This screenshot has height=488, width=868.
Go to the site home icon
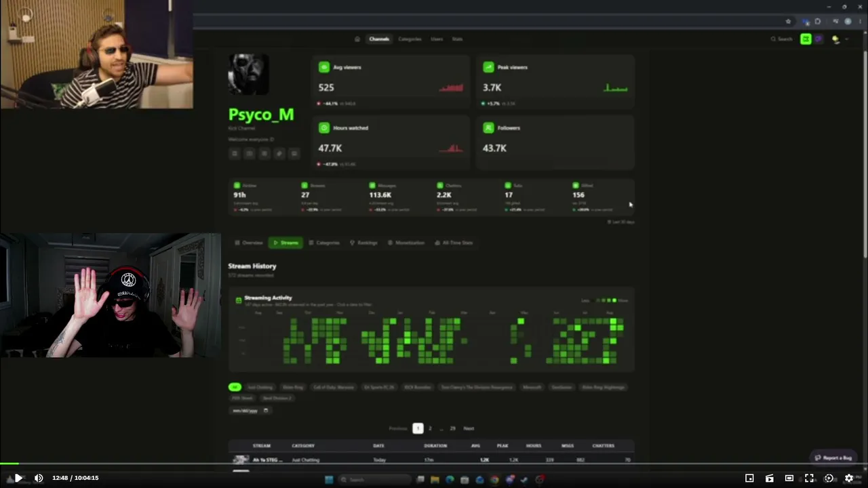click(357, 39)
